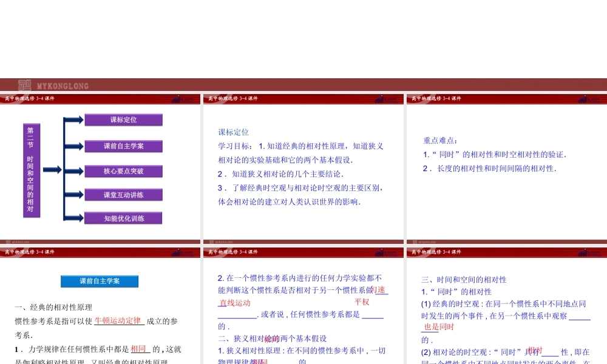Click the 知能优化训练 purple bar

click(124, 217)
